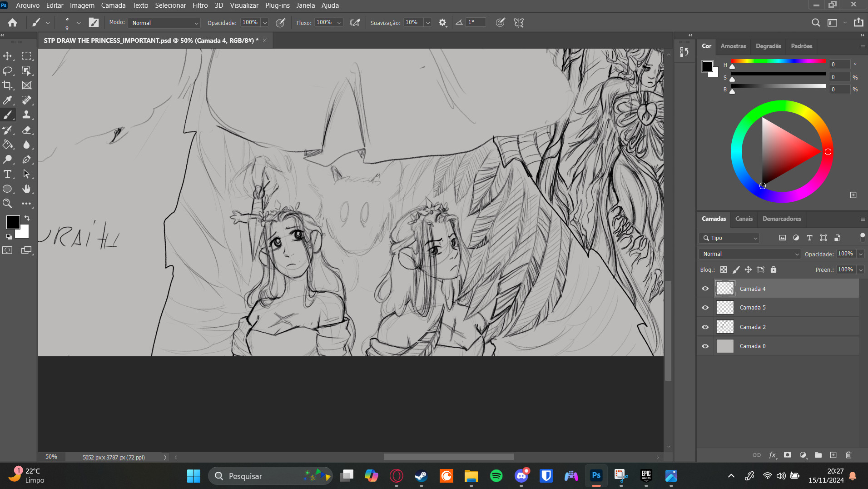
Task: Select the Pen tool
Action: 27,160
